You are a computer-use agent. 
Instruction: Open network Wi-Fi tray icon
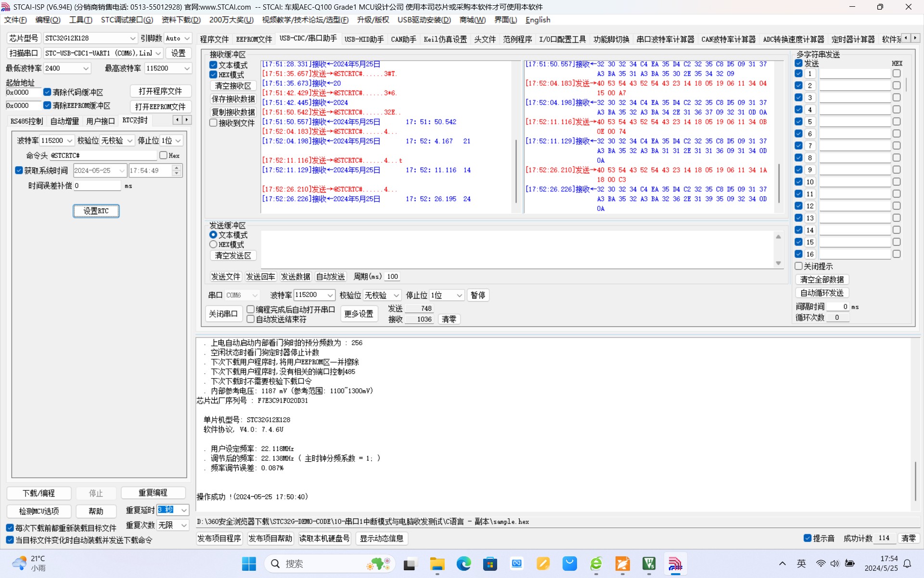tap(821, 564)
